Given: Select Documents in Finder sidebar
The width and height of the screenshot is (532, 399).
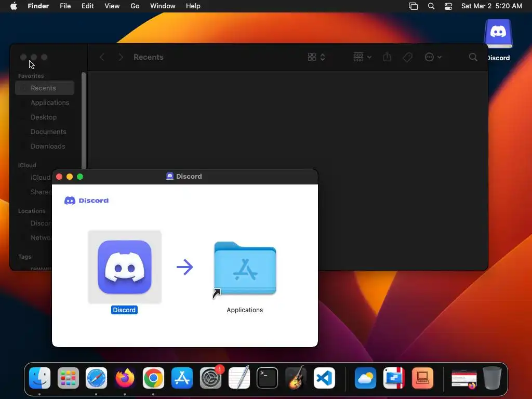Looking at the screenshot, I should click(45, 131).
